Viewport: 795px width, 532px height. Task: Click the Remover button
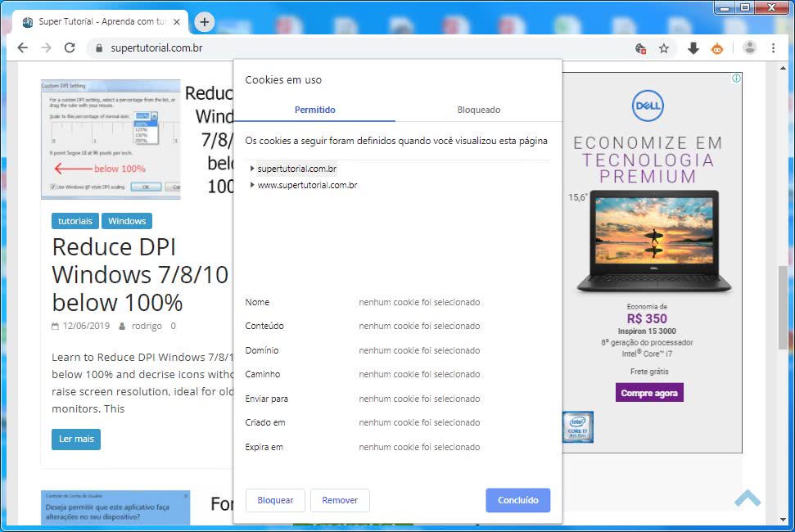click(x=340, y=500)
